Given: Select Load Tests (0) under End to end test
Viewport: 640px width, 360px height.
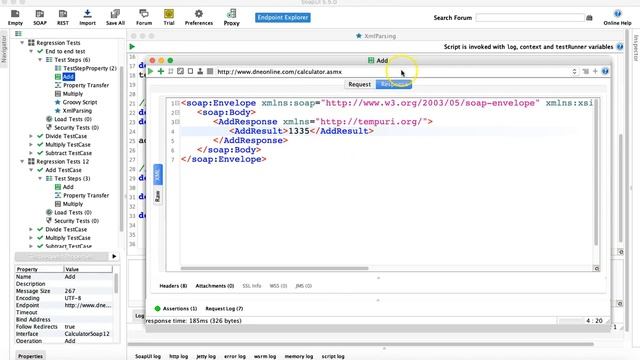Looking at the screenshot, I should pos(69,119).
